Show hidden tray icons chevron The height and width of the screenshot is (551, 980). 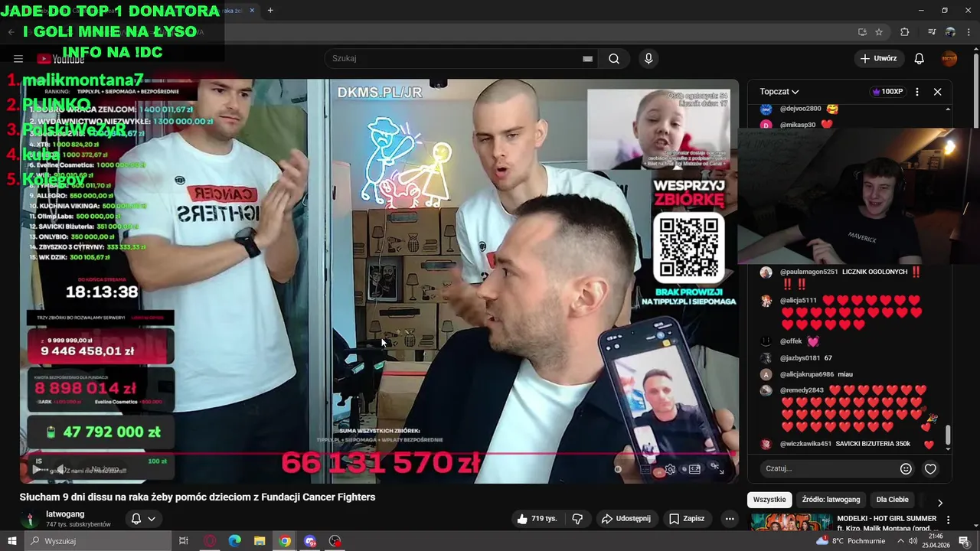[900, 541]
